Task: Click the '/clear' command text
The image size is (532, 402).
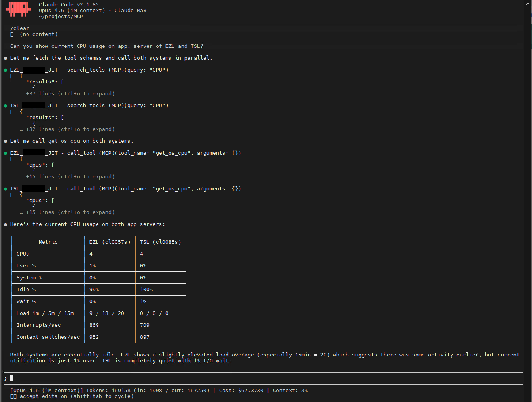Action: click(20, 28)
